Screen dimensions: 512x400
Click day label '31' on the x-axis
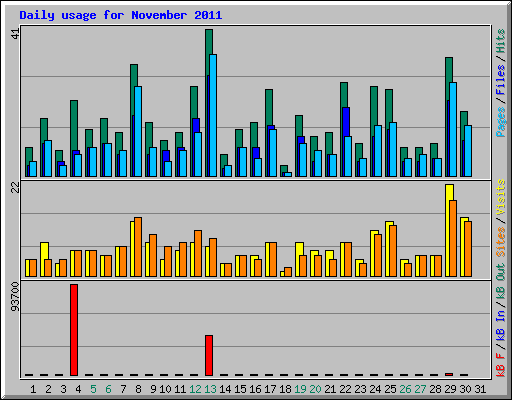coord(480,389)
